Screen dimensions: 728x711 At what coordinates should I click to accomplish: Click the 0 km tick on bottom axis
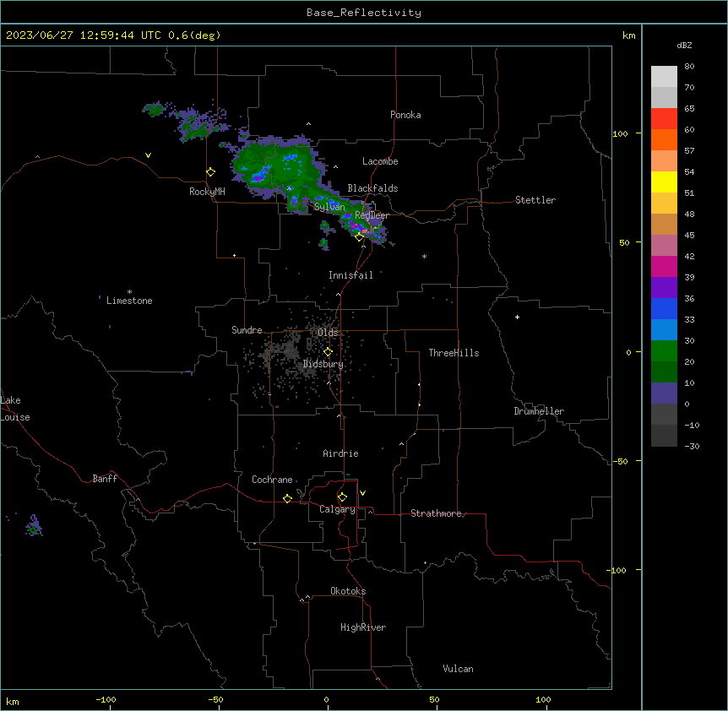326,699
